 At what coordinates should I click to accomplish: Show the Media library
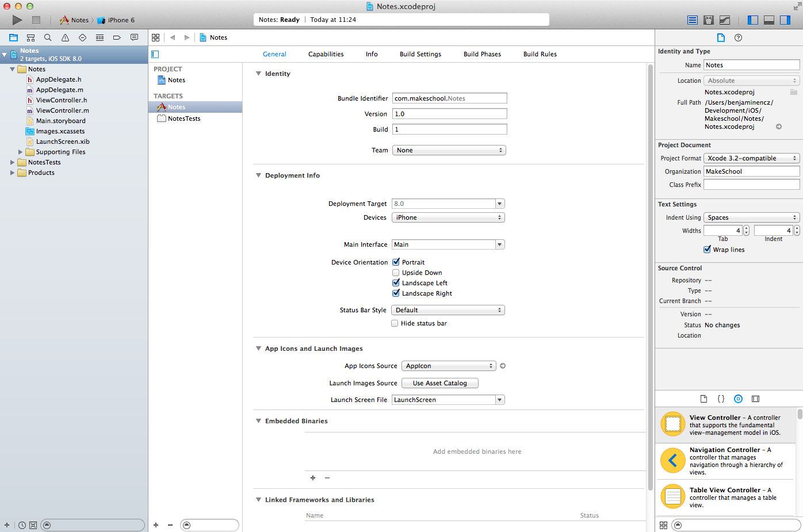click(x=755, y=399)
